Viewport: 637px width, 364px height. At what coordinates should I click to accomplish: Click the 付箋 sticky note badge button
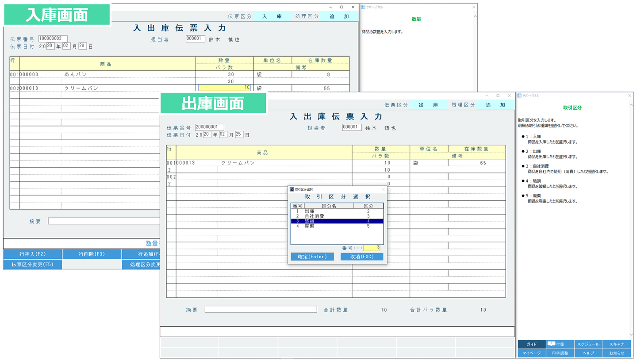pos(560,344)
